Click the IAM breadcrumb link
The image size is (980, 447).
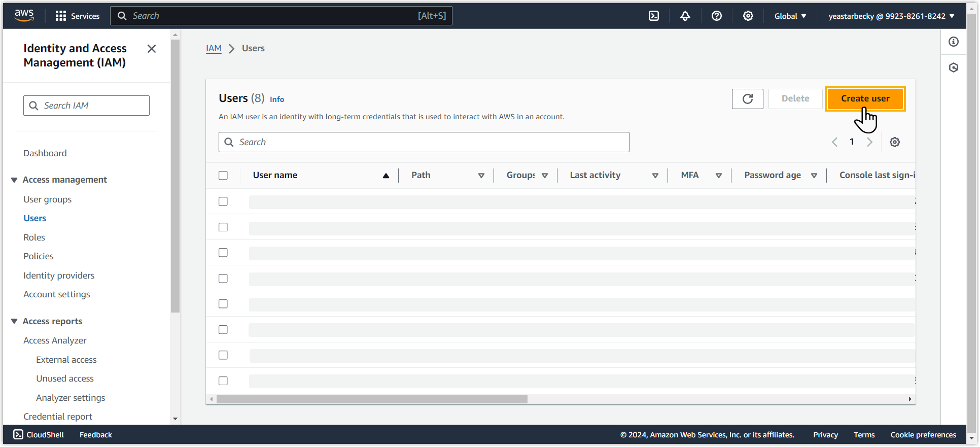pos(214,48)
